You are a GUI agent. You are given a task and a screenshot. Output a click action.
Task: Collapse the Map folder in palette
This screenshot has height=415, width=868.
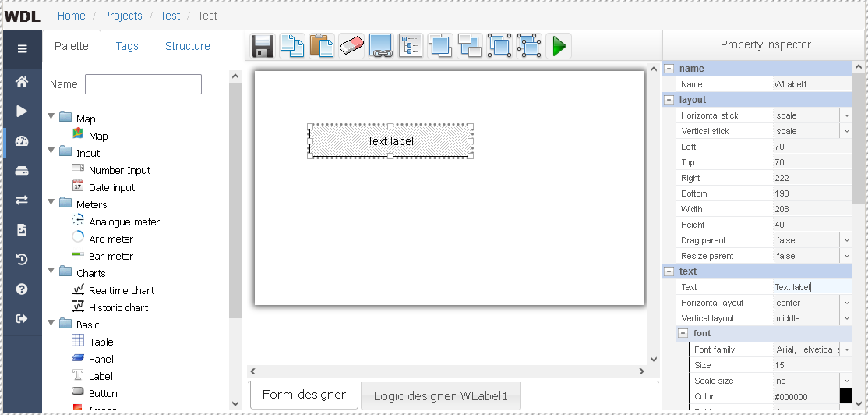click(51, 116)
